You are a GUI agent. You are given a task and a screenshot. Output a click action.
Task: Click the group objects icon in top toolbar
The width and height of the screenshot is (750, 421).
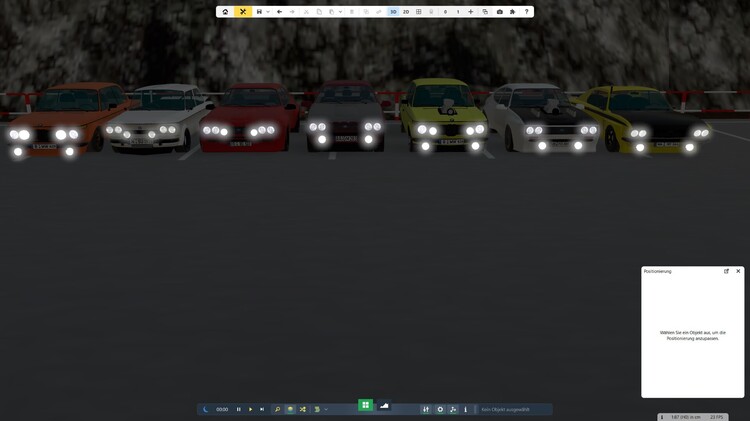366,11
